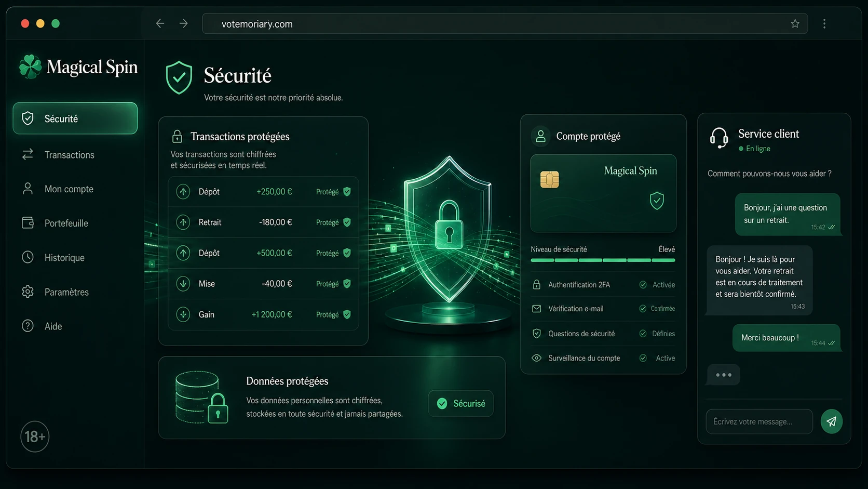
Task: Click the 'question sur un retrait' message bubble
Action: 788,214
